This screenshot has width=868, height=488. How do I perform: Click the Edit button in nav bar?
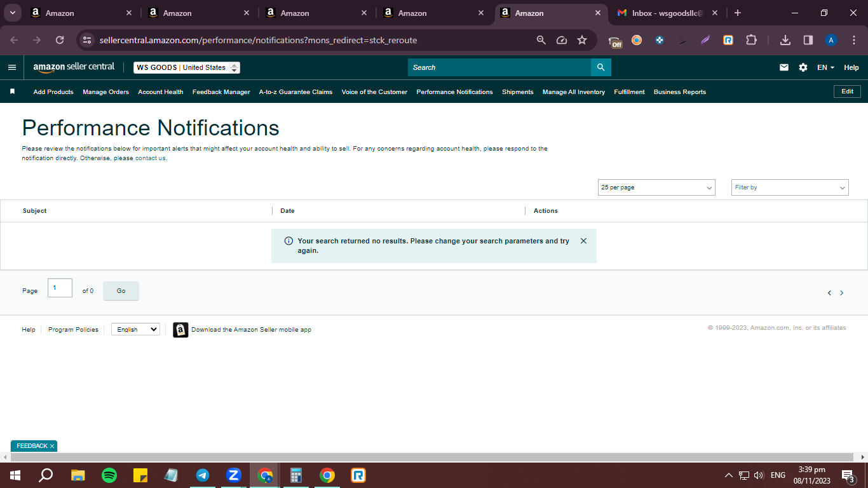[x=847, y=91]
